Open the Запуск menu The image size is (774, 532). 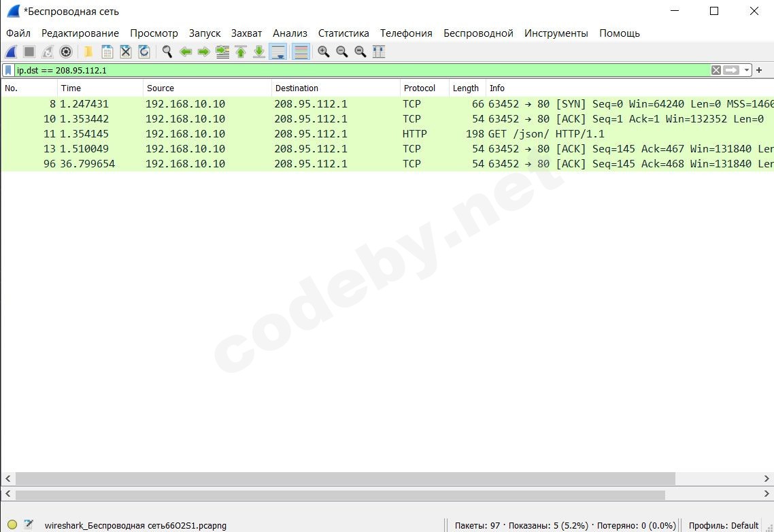click(205, 33)
